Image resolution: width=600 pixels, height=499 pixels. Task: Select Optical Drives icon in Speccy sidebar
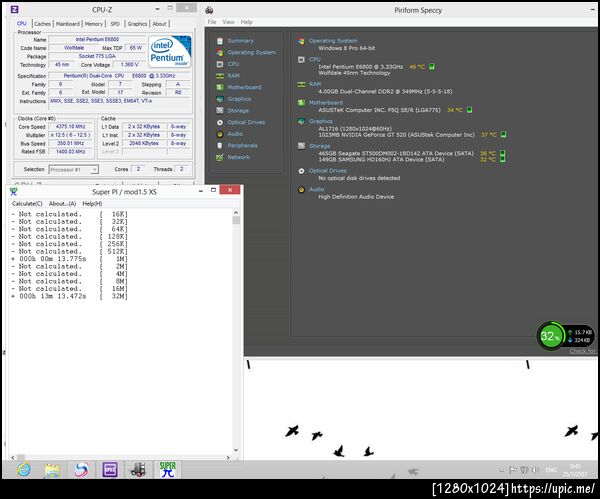coord(220,122)
